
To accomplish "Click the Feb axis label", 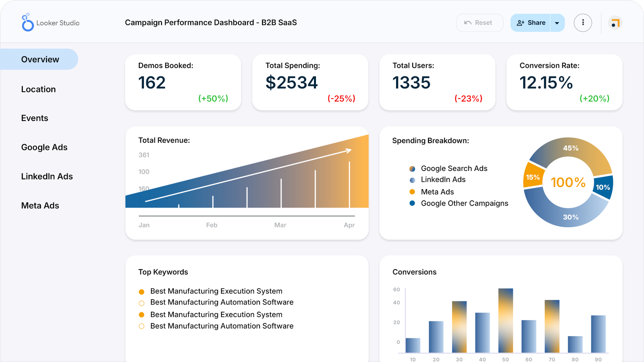I will [x=212, y=225].
